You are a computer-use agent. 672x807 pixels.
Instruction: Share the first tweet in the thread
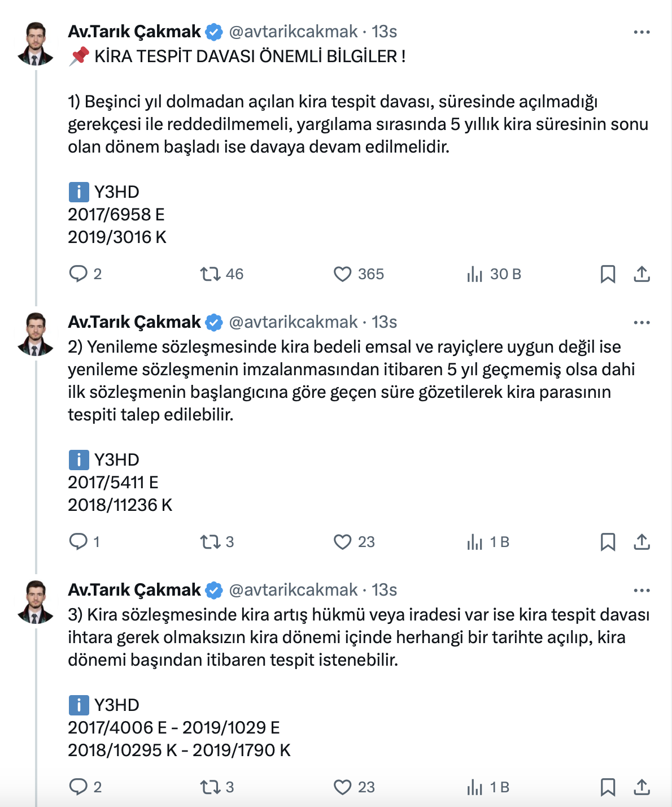point(642,274)
